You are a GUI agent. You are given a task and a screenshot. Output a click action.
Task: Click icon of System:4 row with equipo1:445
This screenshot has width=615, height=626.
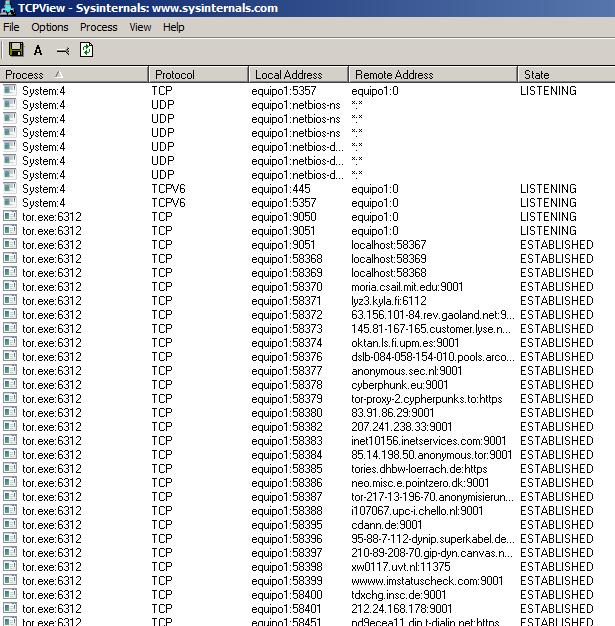point(10,188)
